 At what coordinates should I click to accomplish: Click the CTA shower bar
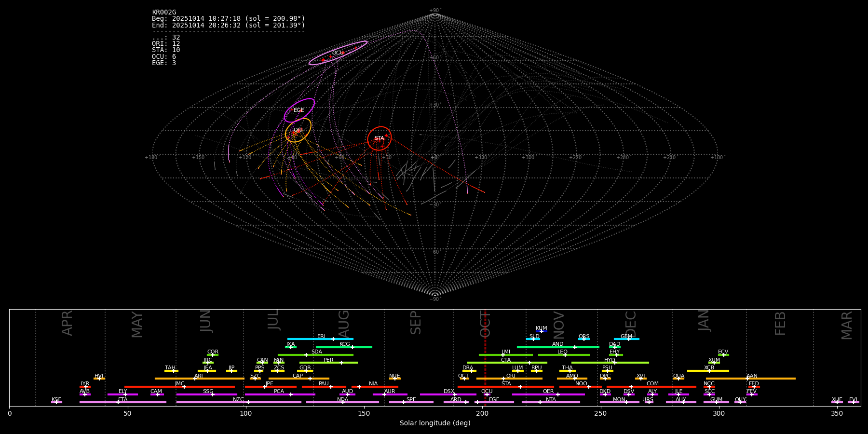(x=507, y=363)
